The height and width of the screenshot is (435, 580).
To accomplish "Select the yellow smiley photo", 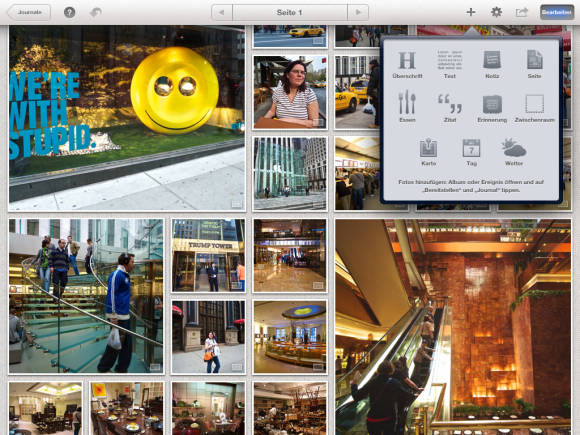I will pos(127,118).
